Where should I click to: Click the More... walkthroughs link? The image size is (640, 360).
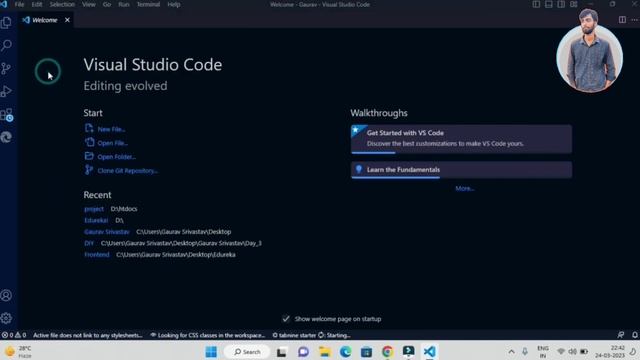(x=464, y=188)
